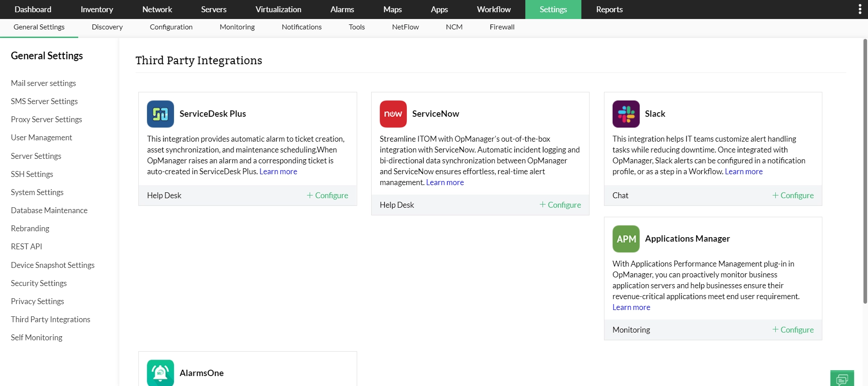Click the ServiceNow logo icon
Image resolution: width=868 pixels, height=386 pixels.
393,114
